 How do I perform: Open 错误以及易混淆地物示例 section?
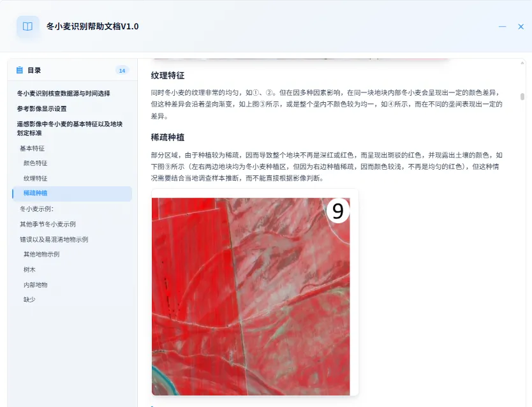coord(54,239)
